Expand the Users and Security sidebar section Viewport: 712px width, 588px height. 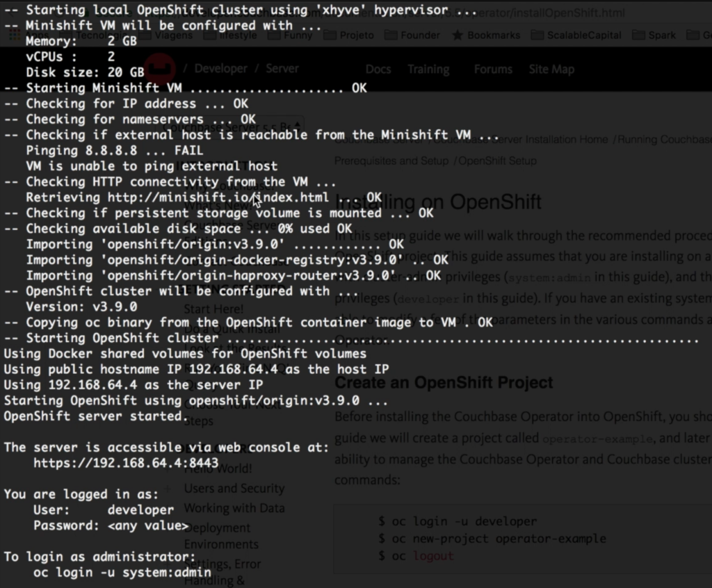click(234, 489)
